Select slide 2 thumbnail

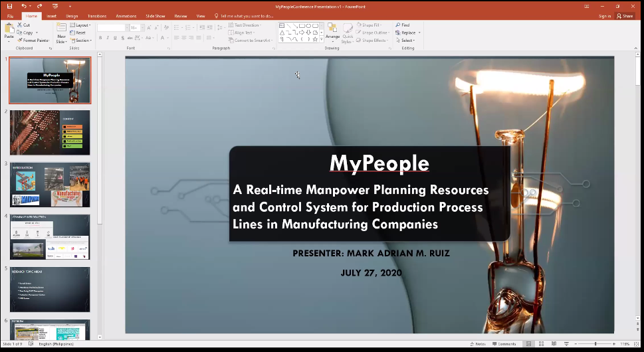pyautogui.click(x=50, y=133)
